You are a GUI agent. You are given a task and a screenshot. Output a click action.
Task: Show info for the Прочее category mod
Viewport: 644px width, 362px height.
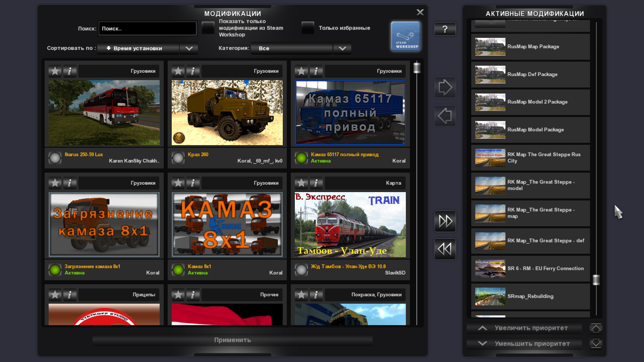(x=193, y=295)
